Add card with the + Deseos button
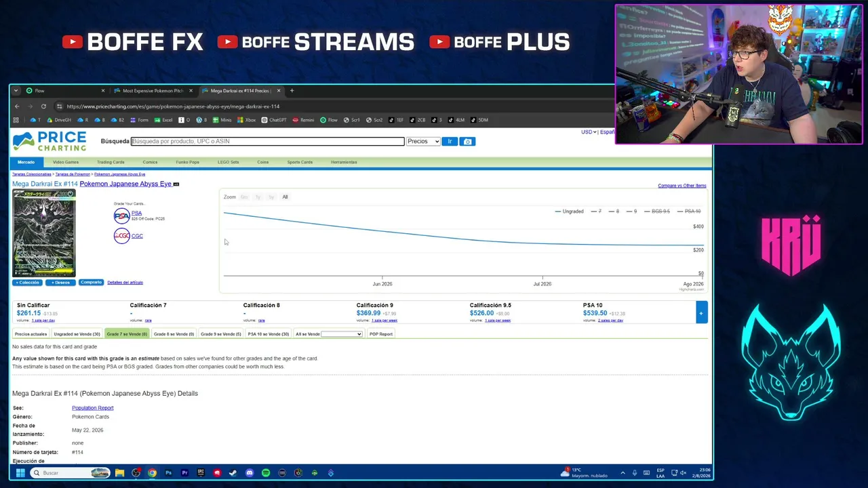Screen dimensions: 868x488 (x=60, y=283)
